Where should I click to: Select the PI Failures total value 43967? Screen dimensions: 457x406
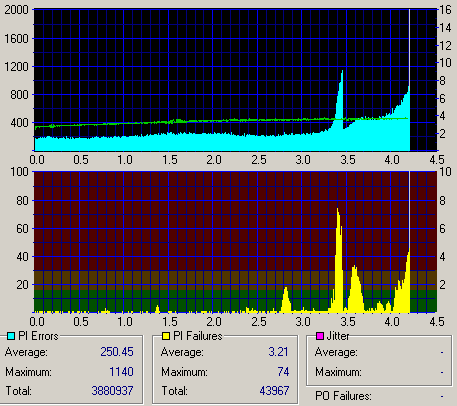tap(274, 391)
